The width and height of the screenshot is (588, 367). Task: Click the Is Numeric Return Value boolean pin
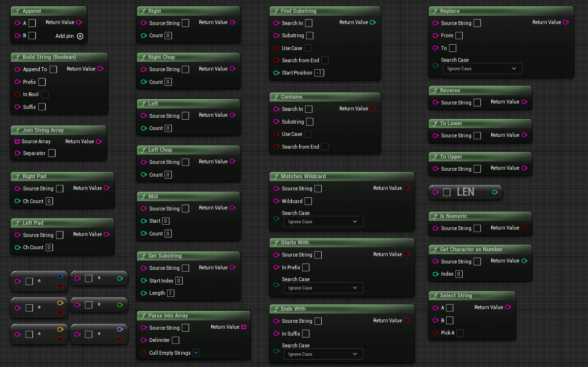(524, 228)
